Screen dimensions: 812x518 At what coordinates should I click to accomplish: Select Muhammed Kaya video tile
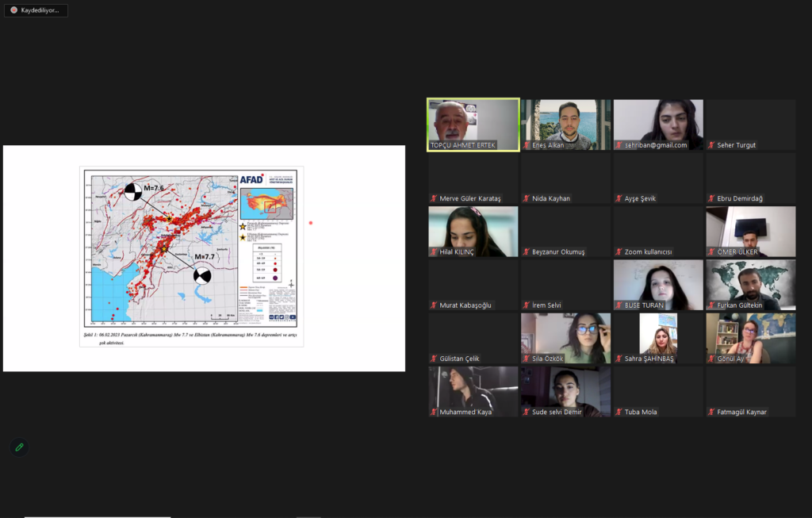[473, 392]
